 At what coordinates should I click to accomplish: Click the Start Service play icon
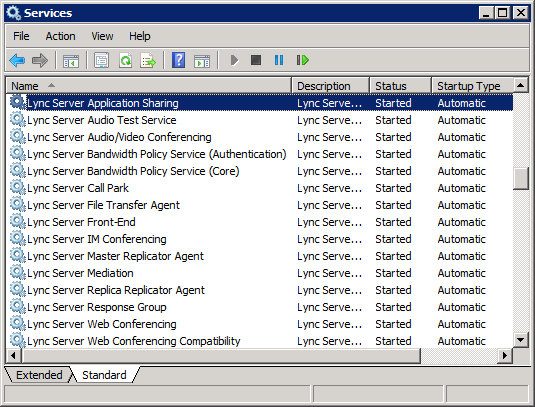tap(234, 60)
